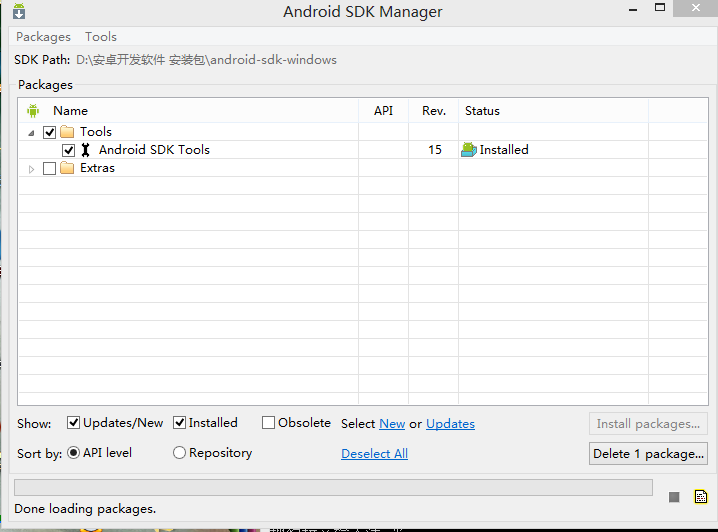718x532 pixels.
Task: Click the SDK Path value text
Action: click(x=206, y=60)
